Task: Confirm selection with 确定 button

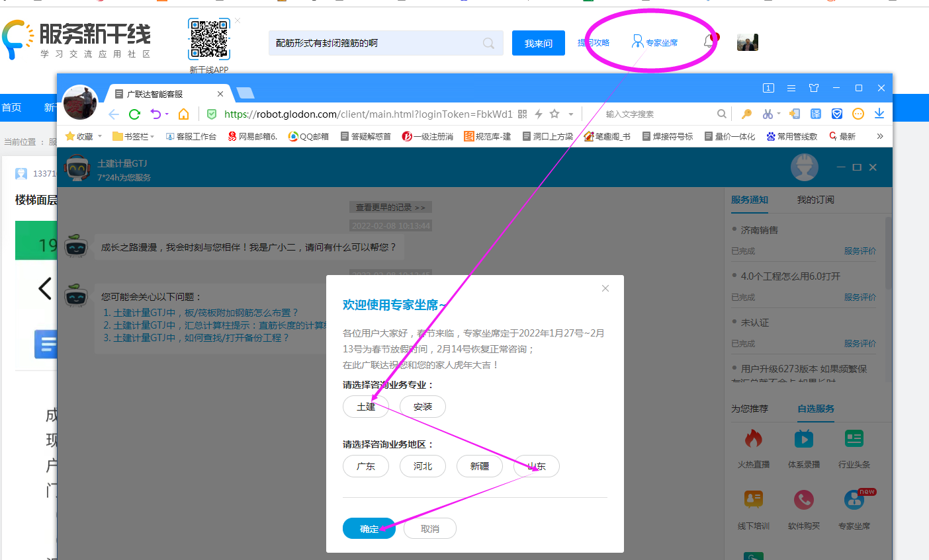Action: coord(369,528)
